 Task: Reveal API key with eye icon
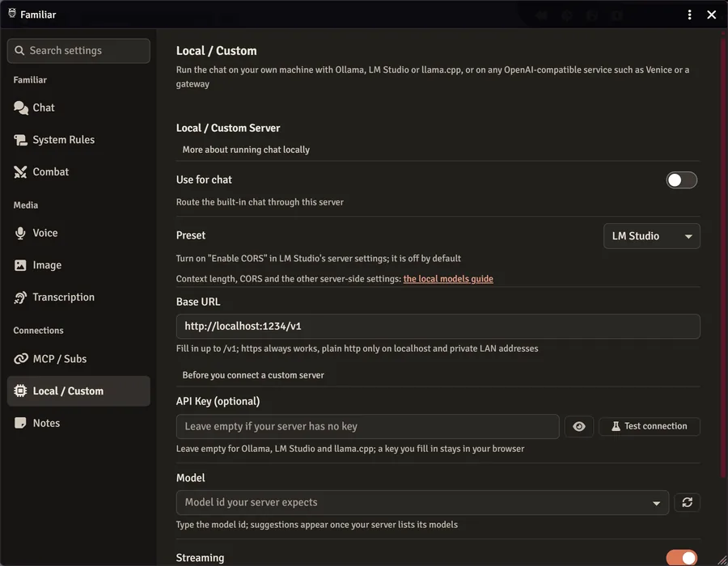pyautogui.click(x=578, y=426)
